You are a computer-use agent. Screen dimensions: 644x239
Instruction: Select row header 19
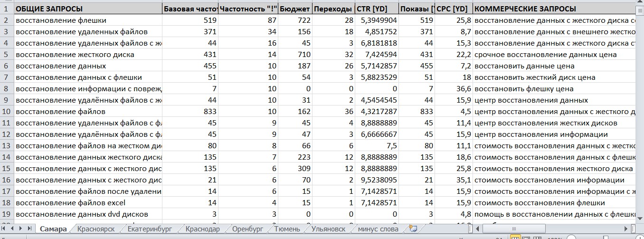(x=7, y=214)
